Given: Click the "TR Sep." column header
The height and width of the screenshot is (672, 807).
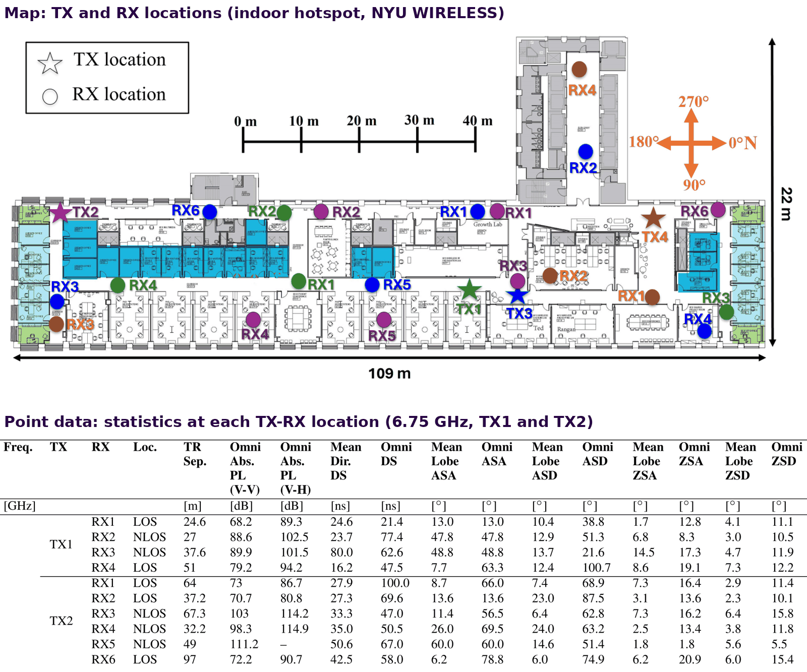Looking at the screenshot, I should [x=195, y=454].
